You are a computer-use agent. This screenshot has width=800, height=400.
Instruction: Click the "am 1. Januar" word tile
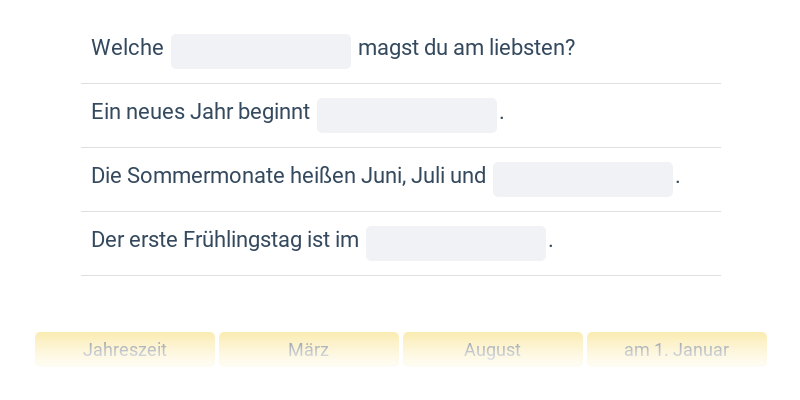click(677, 350)
